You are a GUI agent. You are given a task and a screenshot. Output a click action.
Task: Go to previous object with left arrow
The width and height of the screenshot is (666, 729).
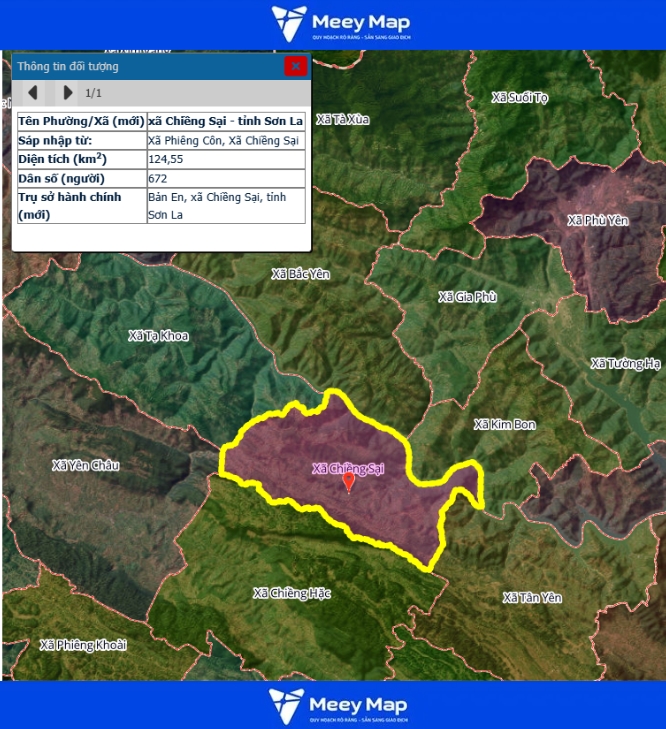[33, 93]
